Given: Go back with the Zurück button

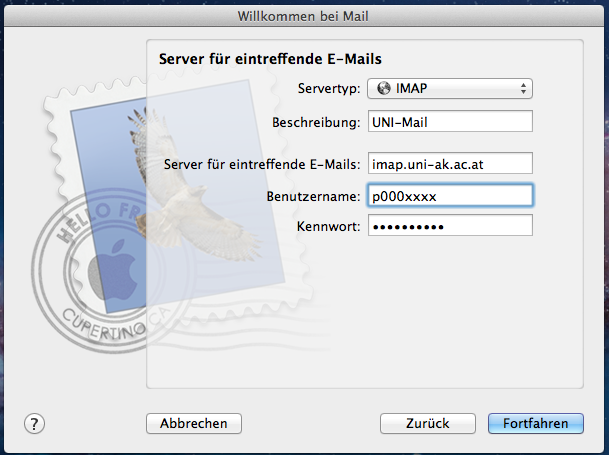Looking at the screenshot, I should coord(427,423).
